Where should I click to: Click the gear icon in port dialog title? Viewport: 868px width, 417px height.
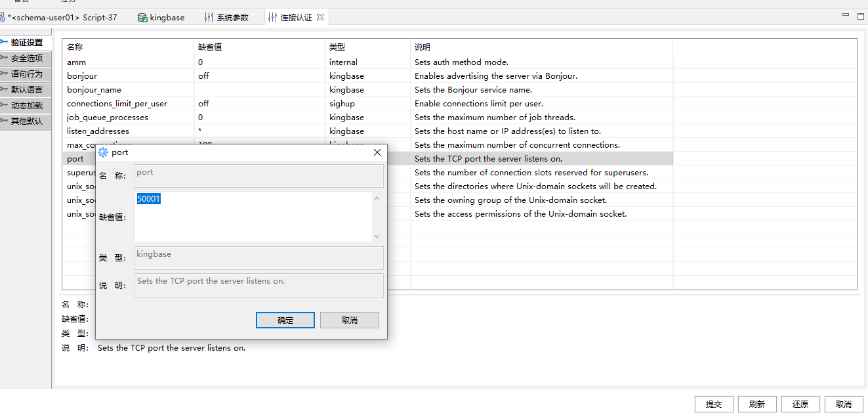pos(103,152)
